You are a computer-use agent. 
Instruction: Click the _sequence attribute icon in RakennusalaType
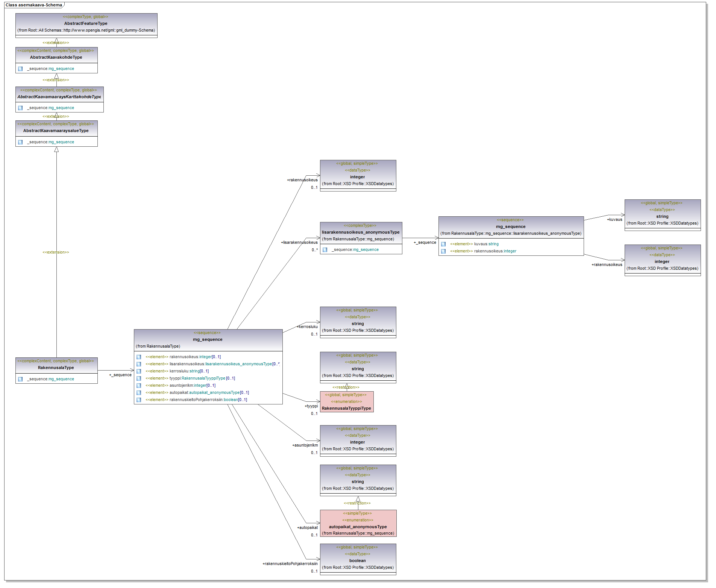tap(20, 379)
